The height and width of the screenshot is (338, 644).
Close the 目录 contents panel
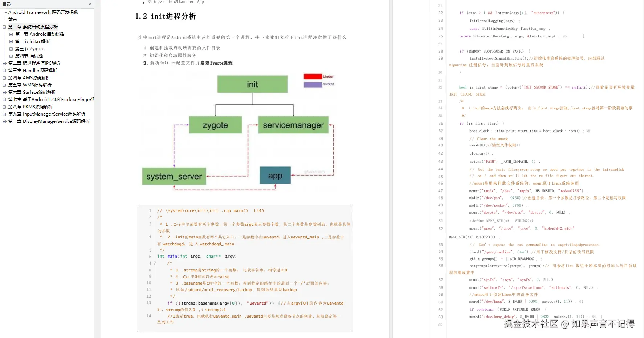click(x=90, y=4)
